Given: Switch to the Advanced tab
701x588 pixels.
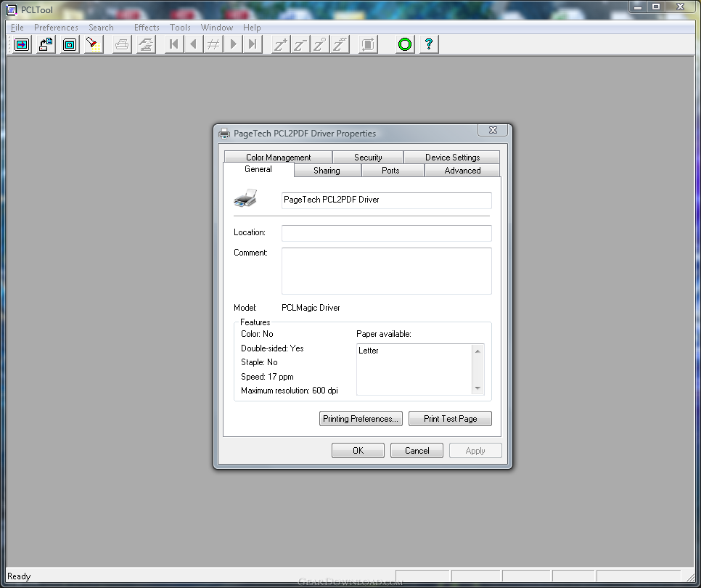Looking at the screenshot, I should (x=462, y=171).
